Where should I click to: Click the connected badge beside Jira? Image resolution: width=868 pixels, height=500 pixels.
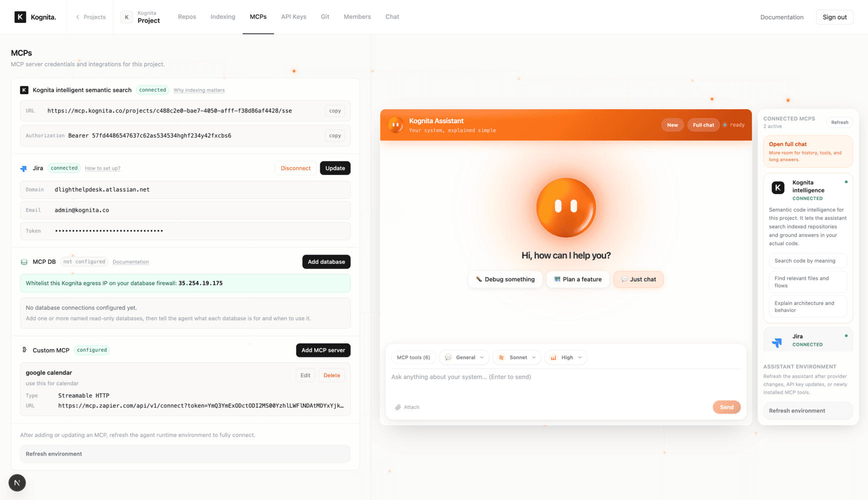tap(64, 168)
